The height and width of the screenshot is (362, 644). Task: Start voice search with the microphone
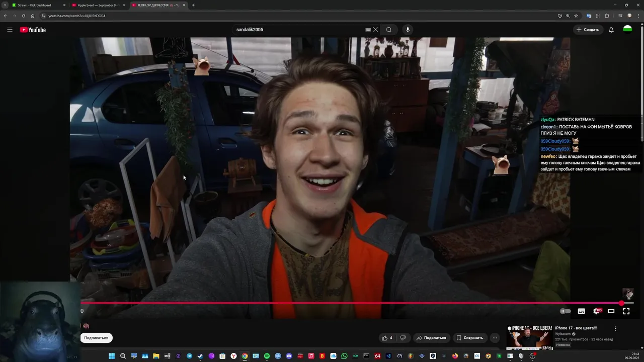tap(408, 30)
